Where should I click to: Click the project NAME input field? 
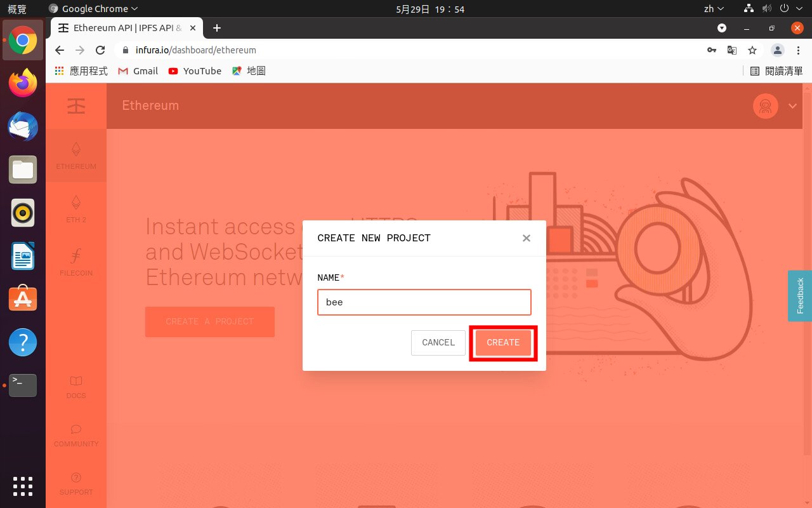[x=424, y=302]
